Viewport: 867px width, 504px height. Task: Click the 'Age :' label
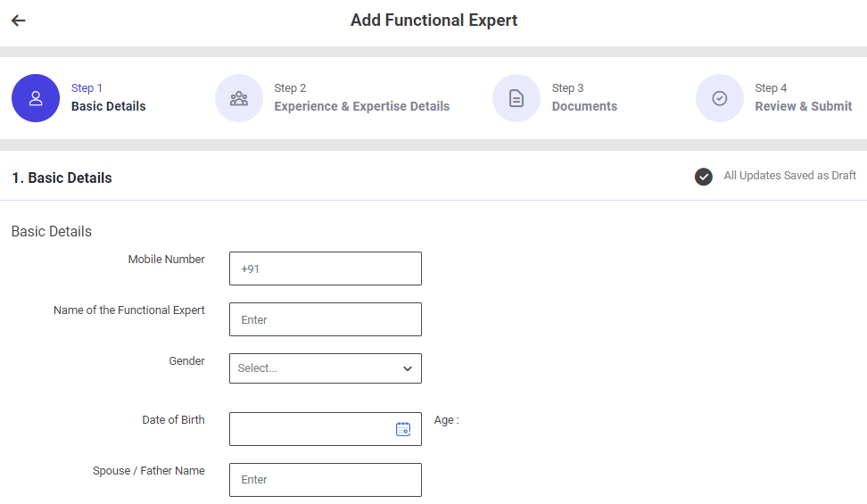point(446,420)
